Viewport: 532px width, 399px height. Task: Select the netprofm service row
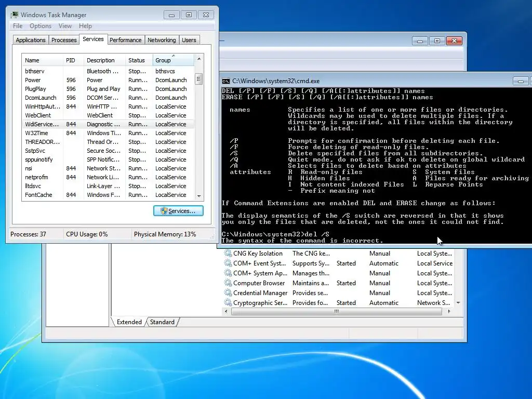(108, 177)
